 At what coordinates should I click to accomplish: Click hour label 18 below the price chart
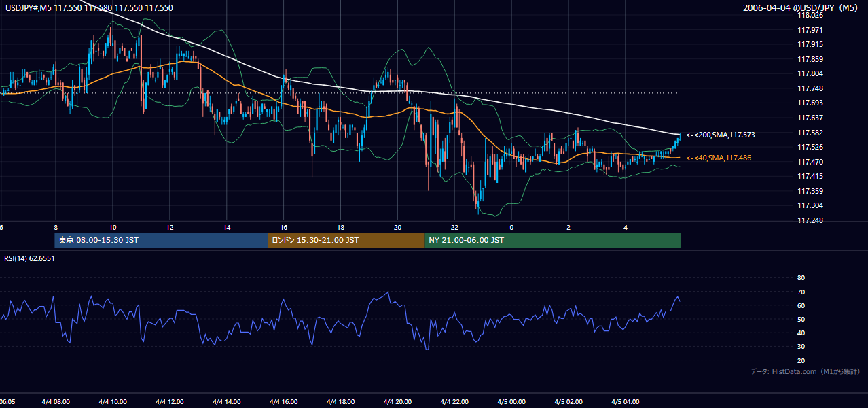pyautogui.click(x=341, y=227)
